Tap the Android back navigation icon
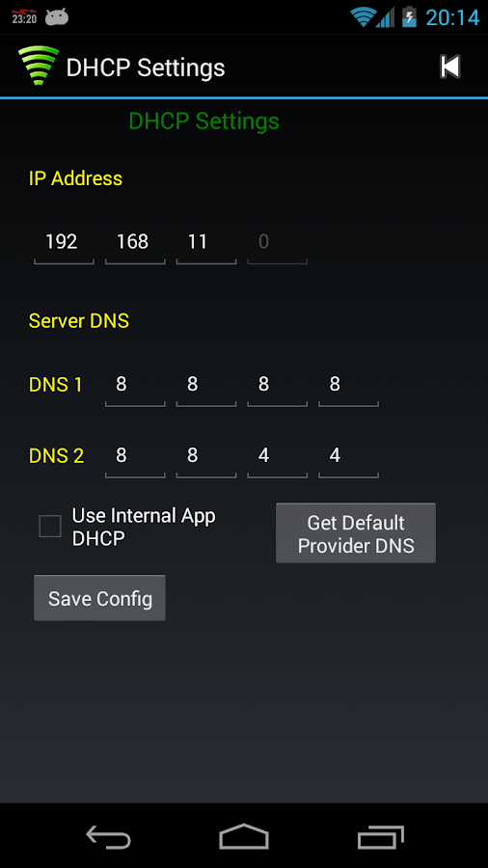 108,836
